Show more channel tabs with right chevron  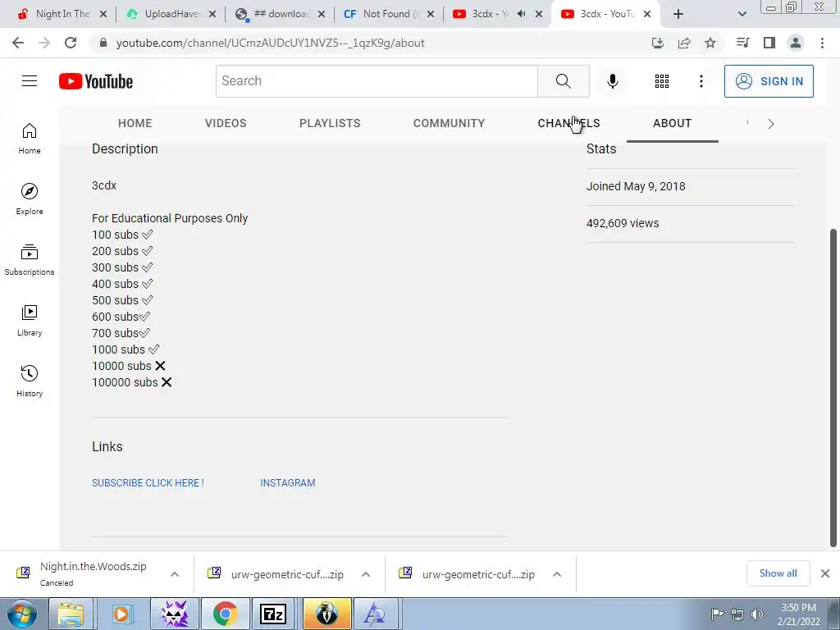771,124
